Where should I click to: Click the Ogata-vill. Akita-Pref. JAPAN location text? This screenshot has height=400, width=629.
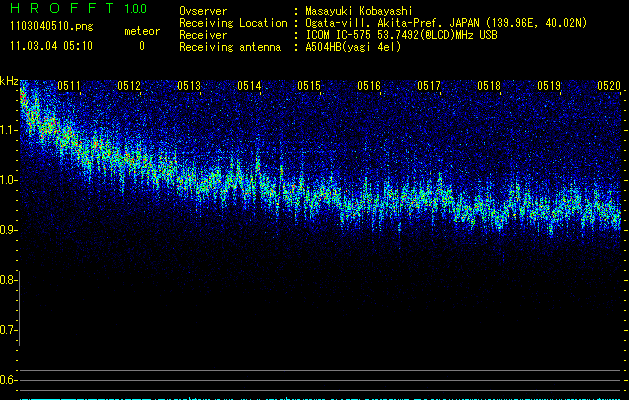[446, 23]
